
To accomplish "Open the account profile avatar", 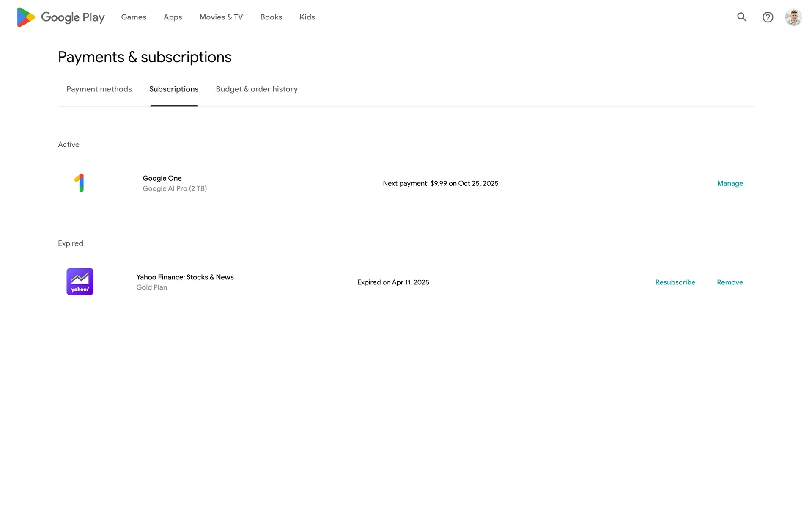I will tap(793, 17).
